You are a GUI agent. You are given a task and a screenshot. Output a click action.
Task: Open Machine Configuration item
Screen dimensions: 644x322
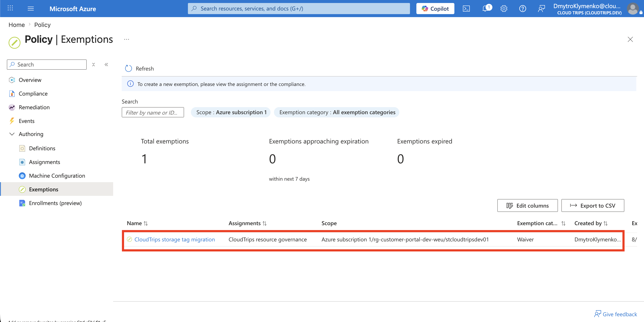57,176
